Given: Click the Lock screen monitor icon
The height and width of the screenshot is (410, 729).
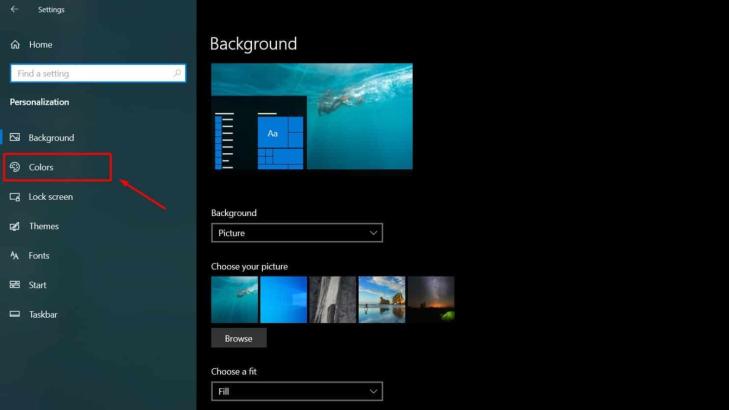Looking at the screenshot, I should 15,197.
